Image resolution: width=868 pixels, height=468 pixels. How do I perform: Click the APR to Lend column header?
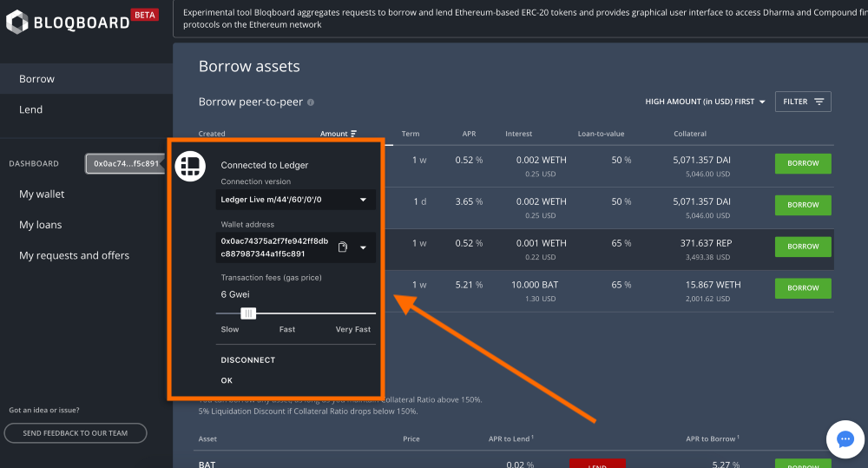(510, 438)
